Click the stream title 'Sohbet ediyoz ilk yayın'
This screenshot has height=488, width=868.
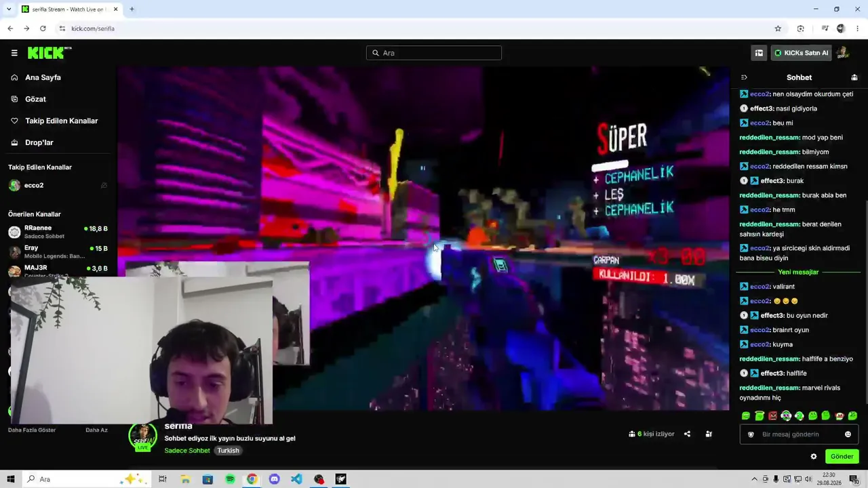tap(230, 439)
